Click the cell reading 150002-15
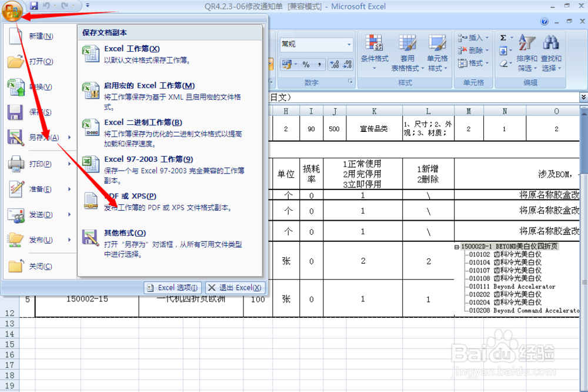The image size is (588, 392). (87, 299)
